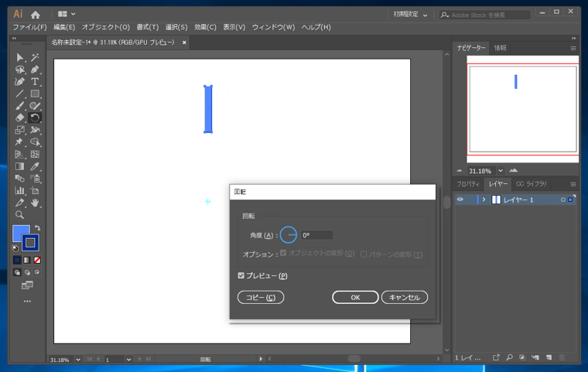Open the Navigator zoom percentage dropdown

tap(501, 171)
